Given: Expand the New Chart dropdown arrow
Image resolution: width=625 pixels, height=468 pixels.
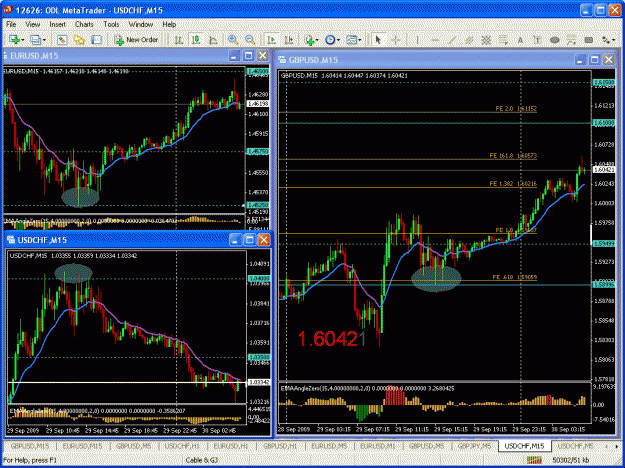Looking at the screenshot, I should pyautogui.click(x=23, y=40).
